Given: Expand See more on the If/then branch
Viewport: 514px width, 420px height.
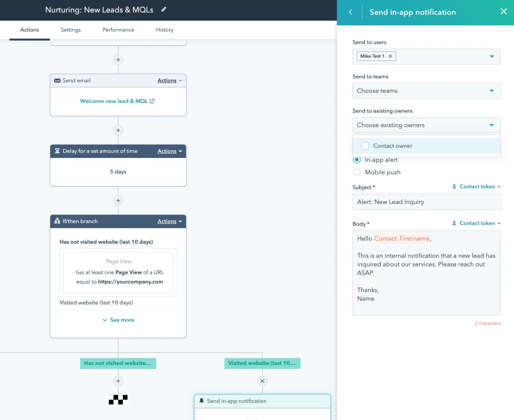Looking at the screenshot, I should pos(118,319).
